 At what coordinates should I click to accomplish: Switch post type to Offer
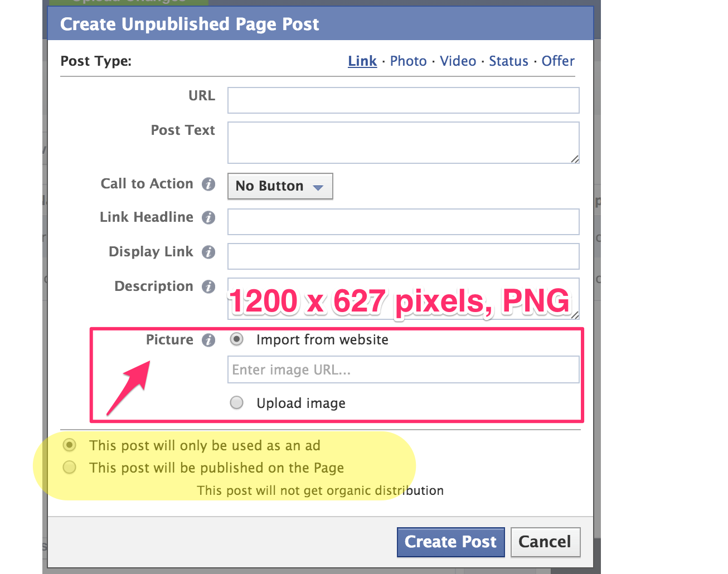(x=558, y=61)
